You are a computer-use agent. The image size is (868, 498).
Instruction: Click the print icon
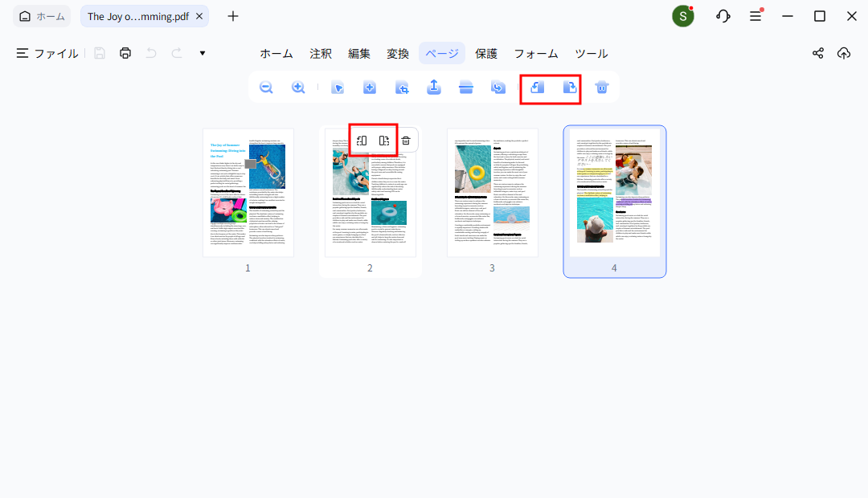[x=125, y=53]
